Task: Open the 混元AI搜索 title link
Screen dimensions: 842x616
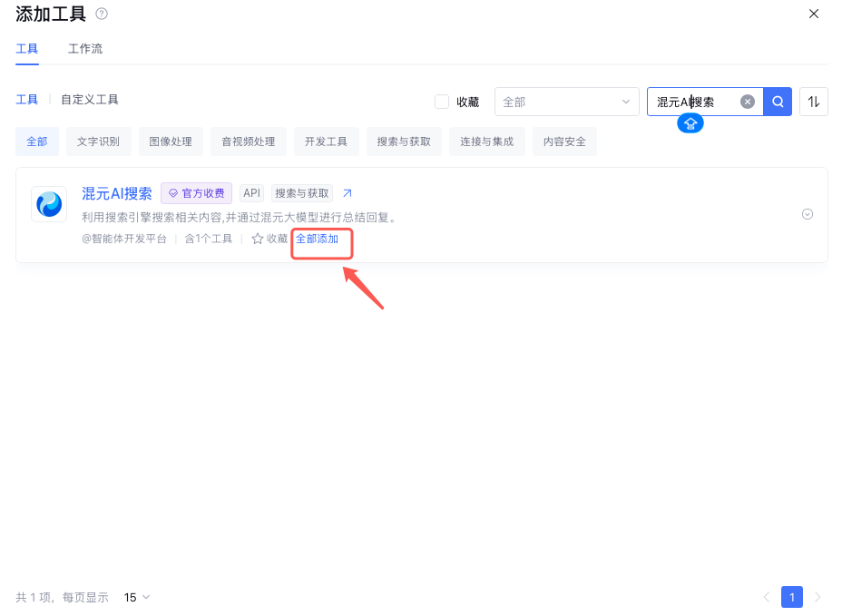Action: [117, 193]
